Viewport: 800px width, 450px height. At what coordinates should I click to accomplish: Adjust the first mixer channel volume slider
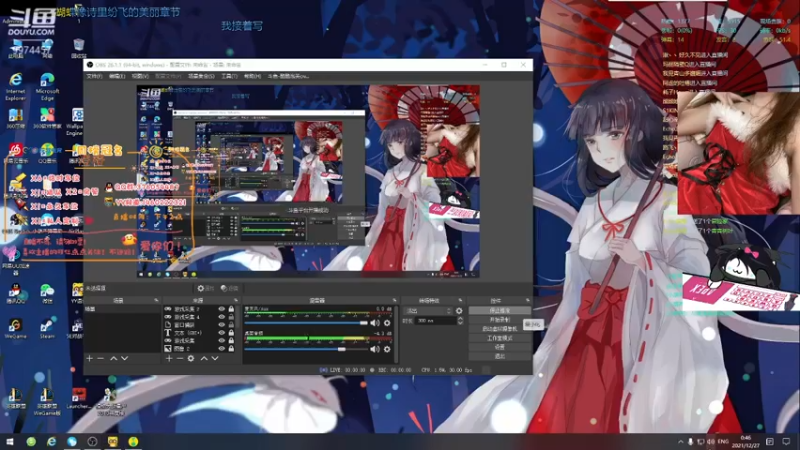pyautogui.click(x=306, y=323)
